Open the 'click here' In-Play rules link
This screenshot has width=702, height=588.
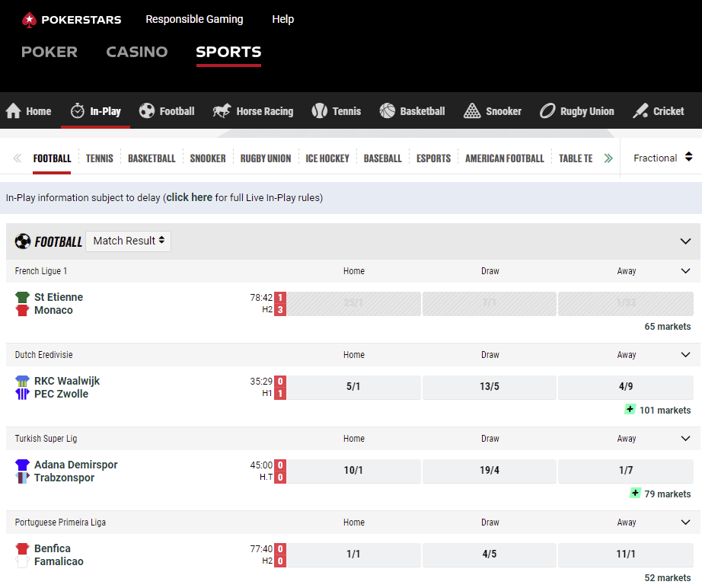[190, 197]
